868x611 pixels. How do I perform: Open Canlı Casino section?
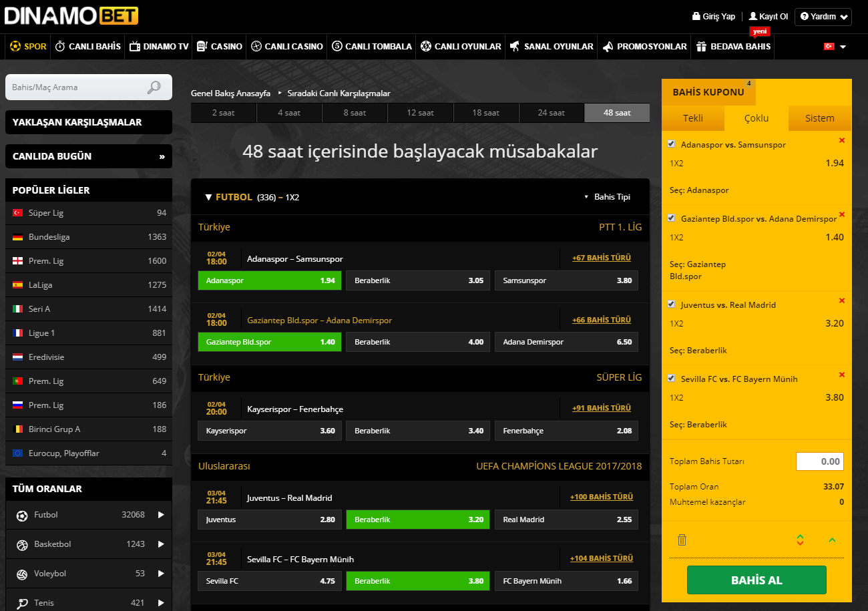(287, 47)
